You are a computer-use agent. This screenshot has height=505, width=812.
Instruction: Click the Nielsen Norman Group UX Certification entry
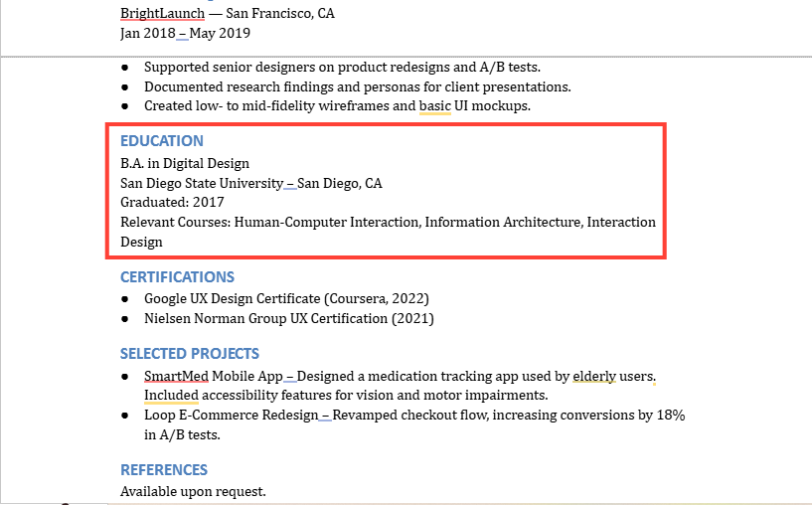point(289,318)
